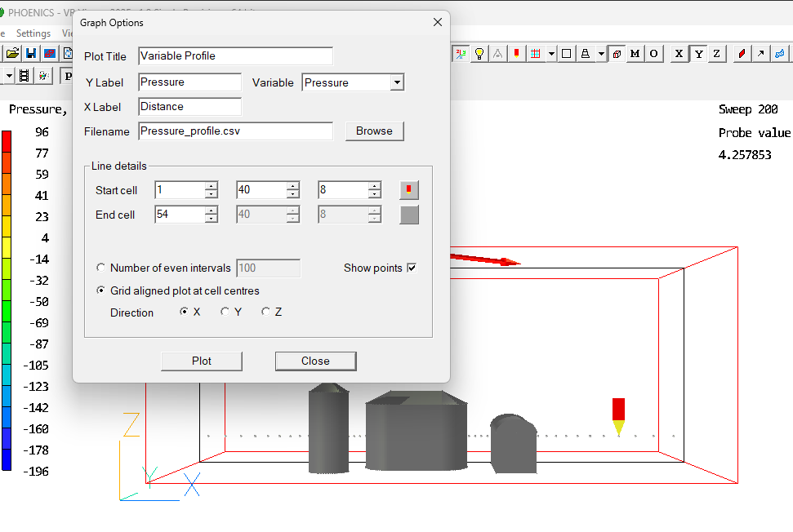Open the grid options dropdown arrow

tap(550, 53)
